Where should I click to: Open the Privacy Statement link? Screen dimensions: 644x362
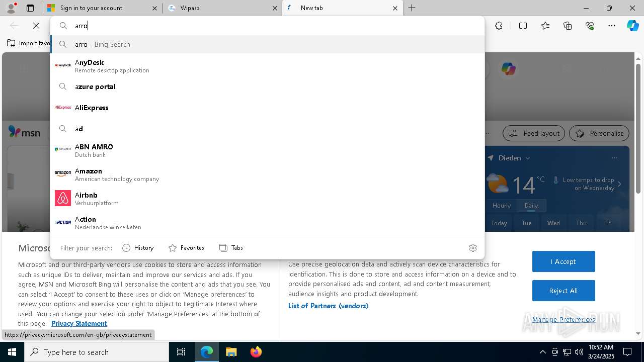[x=79, y=323]
